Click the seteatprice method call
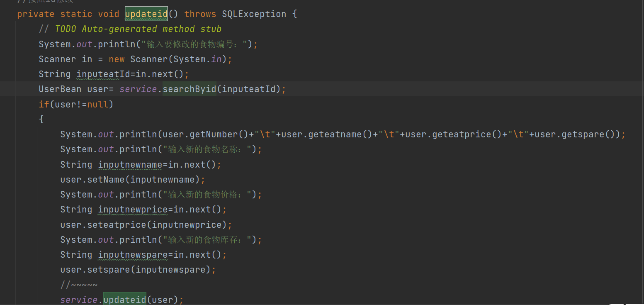 coord(117,225)
